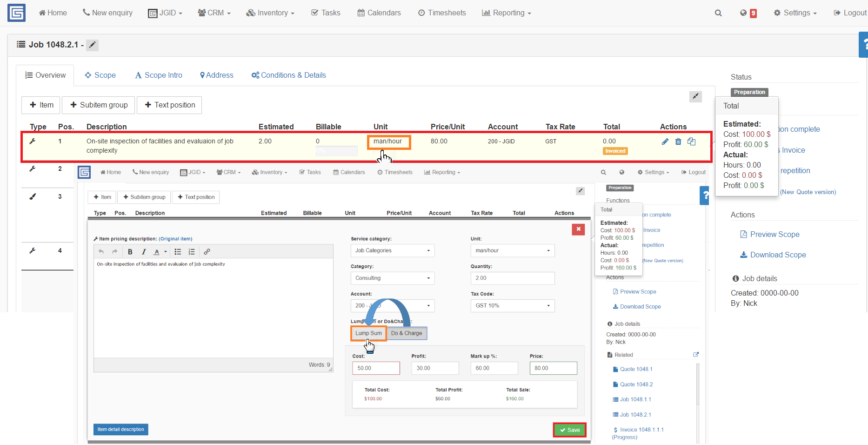This screenshot has height=445, width=868.
Task: Switch to Address tab
Action: [217, 75]
